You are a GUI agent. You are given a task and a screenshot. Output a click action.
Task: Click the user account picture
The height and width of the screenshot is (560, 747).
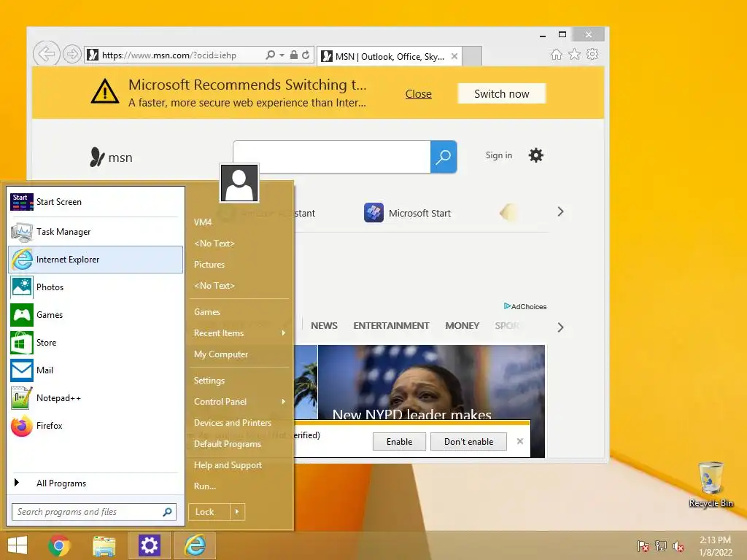pyautogui.click(x=239, y=183)
